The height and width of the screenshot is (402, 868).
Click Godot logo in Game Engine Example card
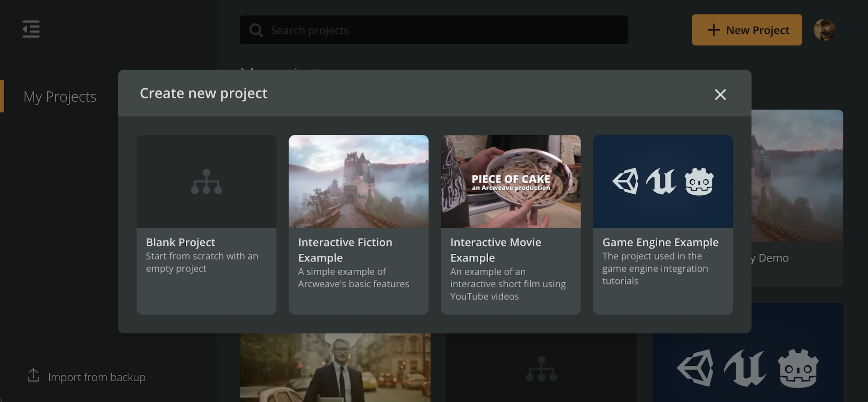(x=699, y=182)
